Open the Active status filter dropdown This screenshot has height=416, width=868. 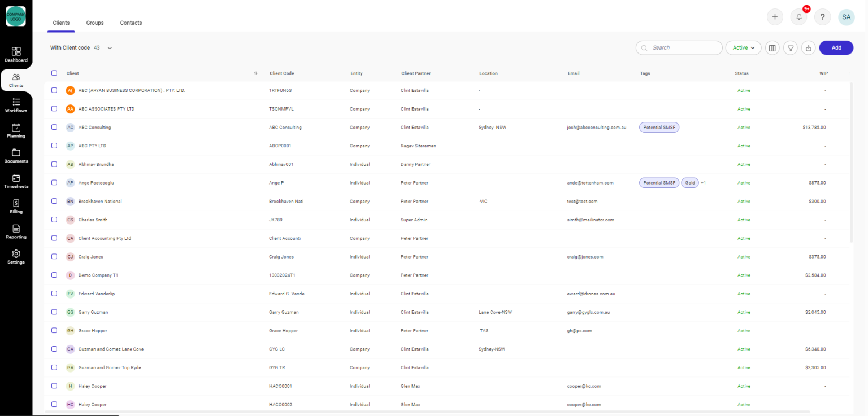point(743,48)
